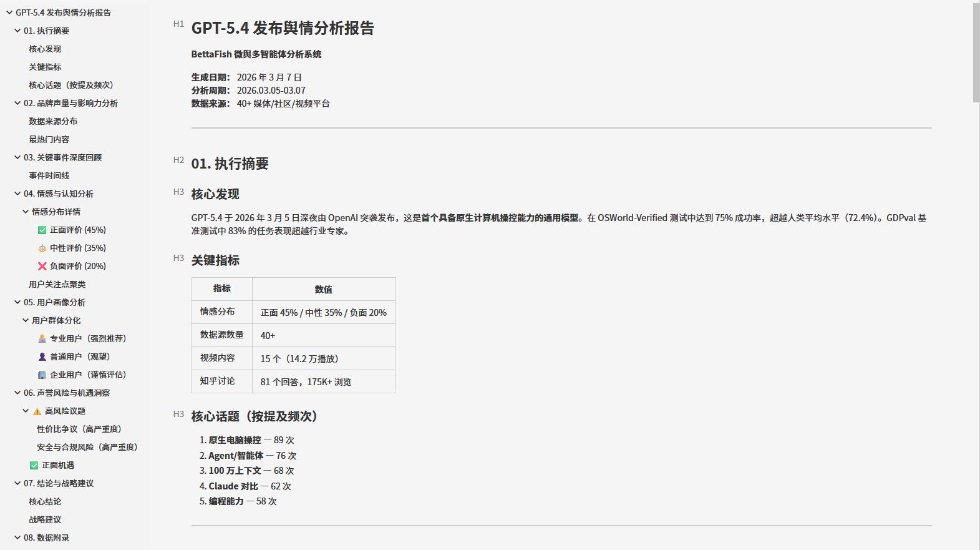The width and height of the screenshot is (980, 550).
Task: Click the professional user icon beside 专业用户
Action: (42, 338)
